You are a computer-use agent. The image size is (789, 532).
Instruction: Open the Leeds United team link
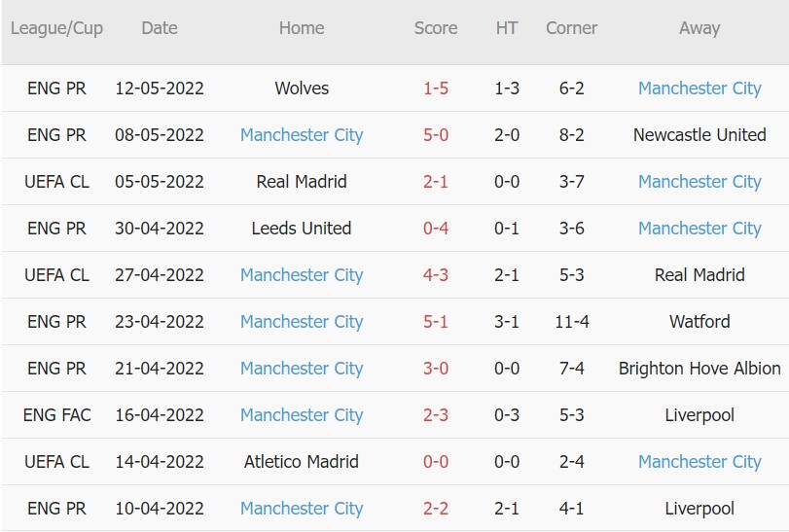302,229
